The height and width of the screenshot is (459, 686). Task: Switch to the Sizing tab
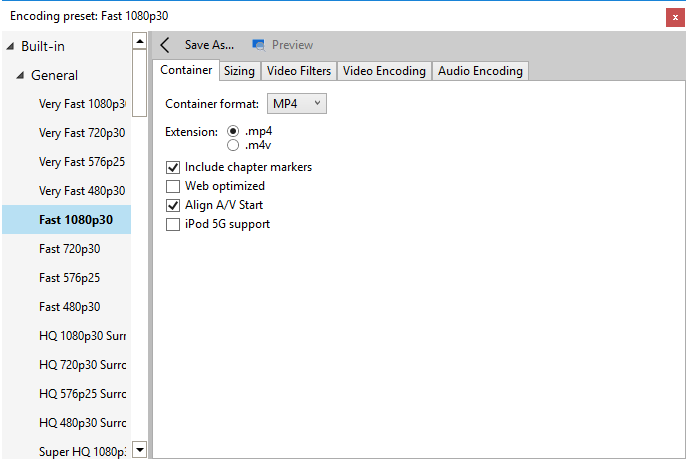(x=239, y=71)
